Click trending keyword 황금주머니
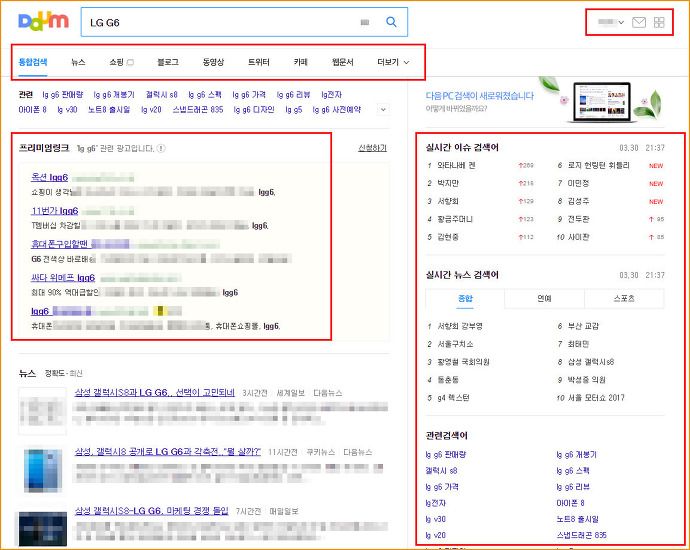690x550 pixels. click(455, 219)
